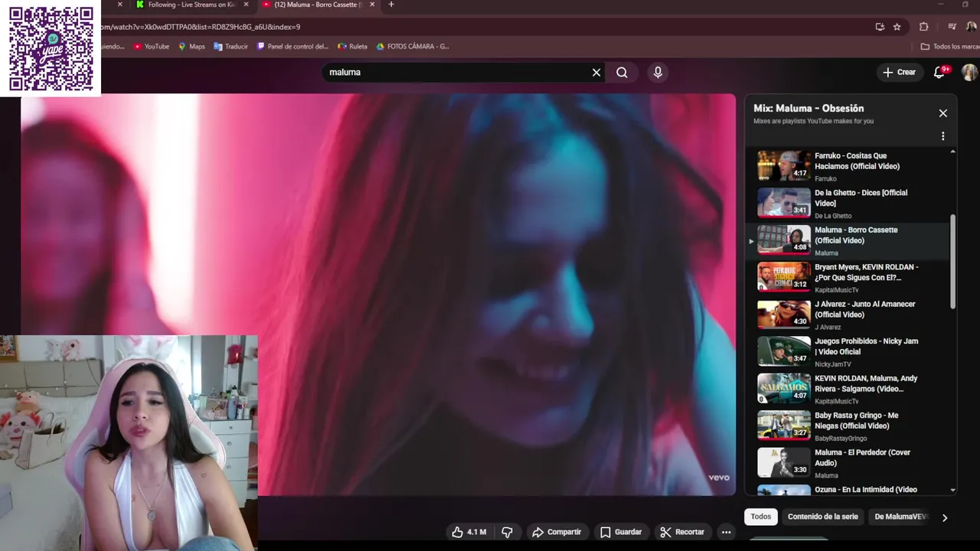
Task: Start voice search with the microphone
Action: point(658,73)
